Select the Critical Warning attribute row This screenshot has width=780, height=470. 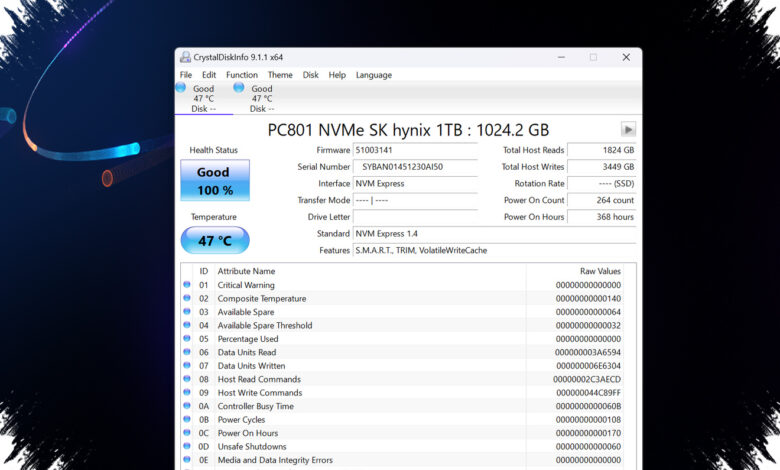[x=403, y=285]
